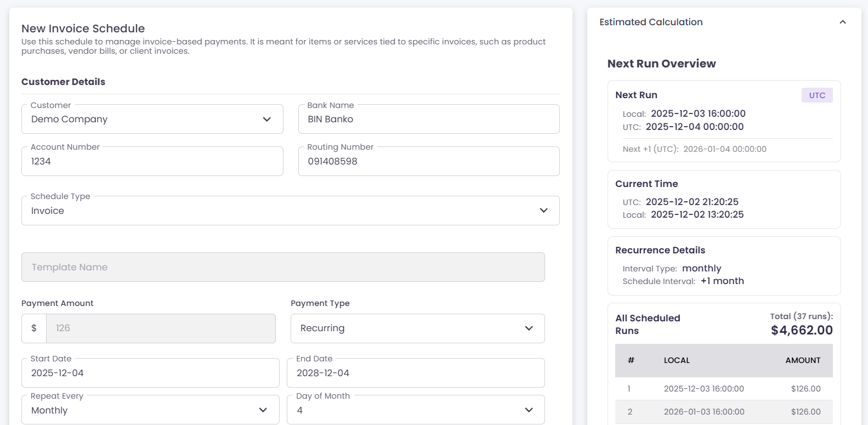
Task: Click the Payment Amount field
Action: (160, 328)
